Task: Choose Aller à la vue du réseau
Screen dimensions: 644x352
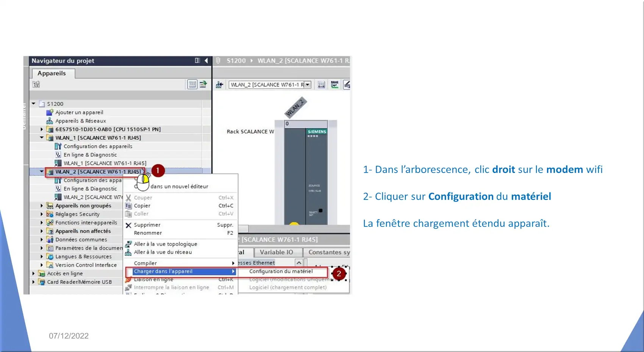Action: click(180, 252)
